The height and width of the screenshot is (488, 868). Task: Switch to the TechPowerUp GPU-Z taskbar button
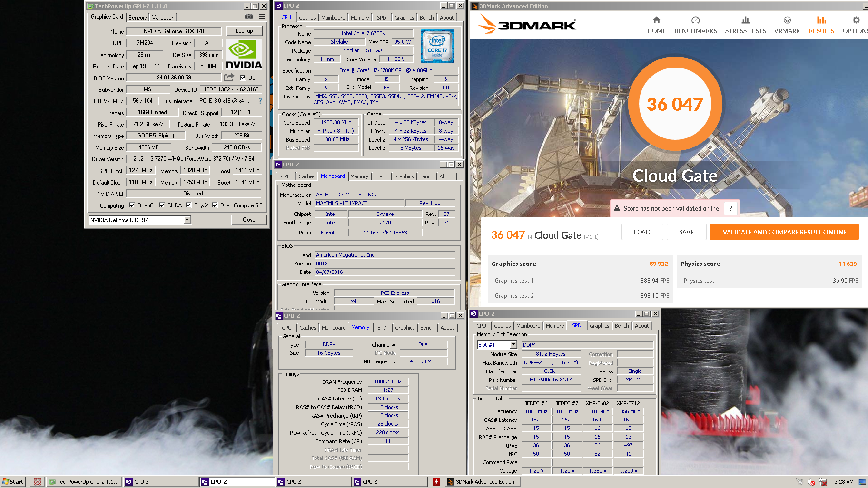84,482
